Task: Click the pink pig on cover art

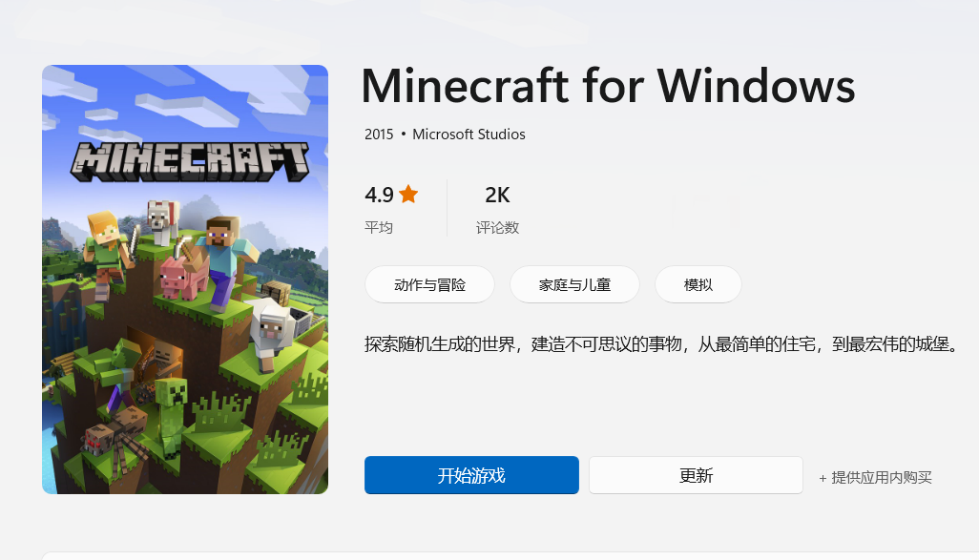Action: click(183, 277)
